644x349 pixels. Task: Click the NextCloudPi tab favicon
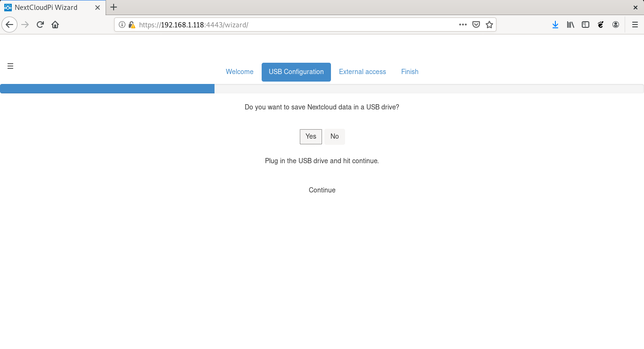point(8,7)
